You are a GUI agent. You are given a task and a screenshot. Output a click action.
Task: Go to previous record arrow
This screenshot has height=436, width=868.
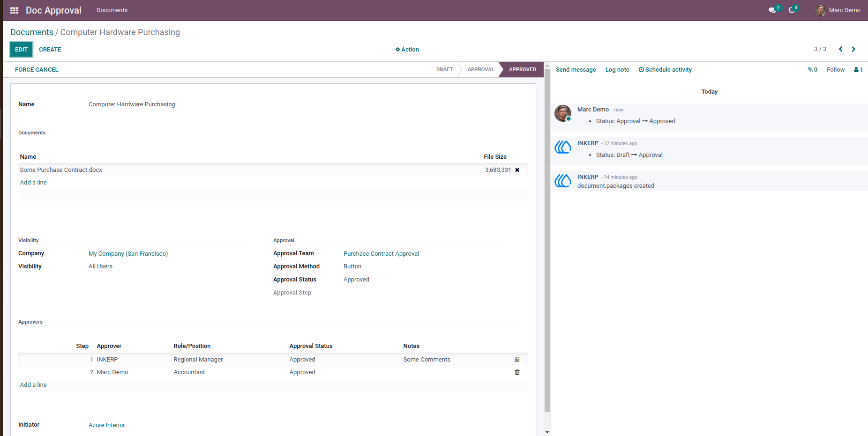click(841, 49)
